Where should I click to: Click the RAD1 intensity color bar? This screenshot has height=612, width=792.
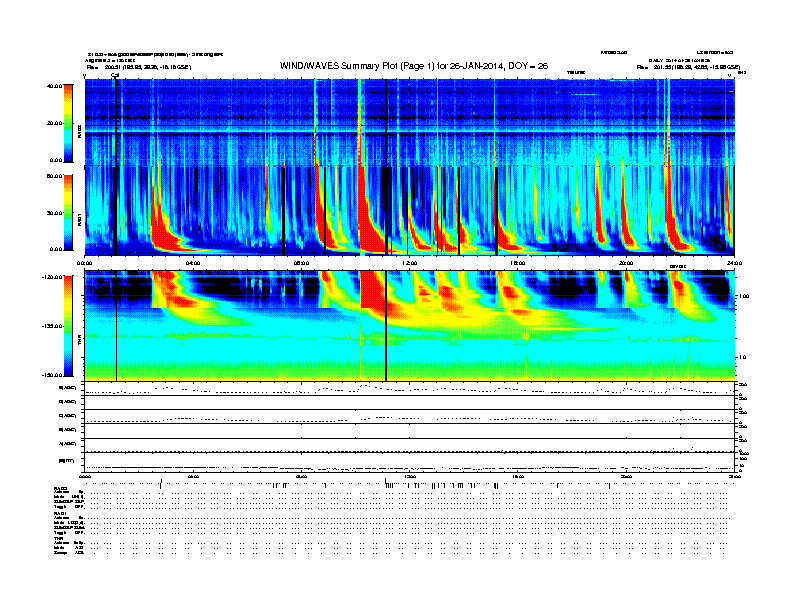68,213
